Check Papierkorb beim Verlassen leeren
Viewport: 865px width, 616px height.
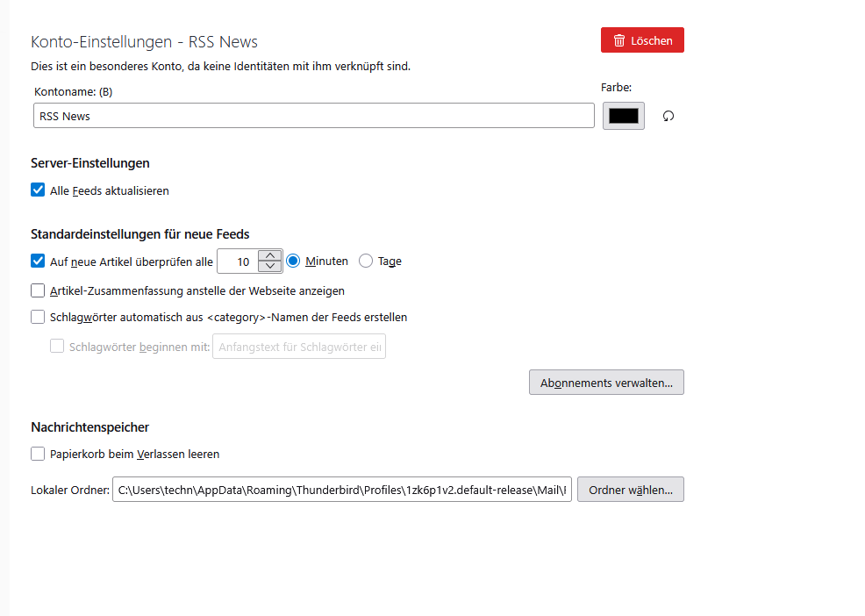coord(38,454)
